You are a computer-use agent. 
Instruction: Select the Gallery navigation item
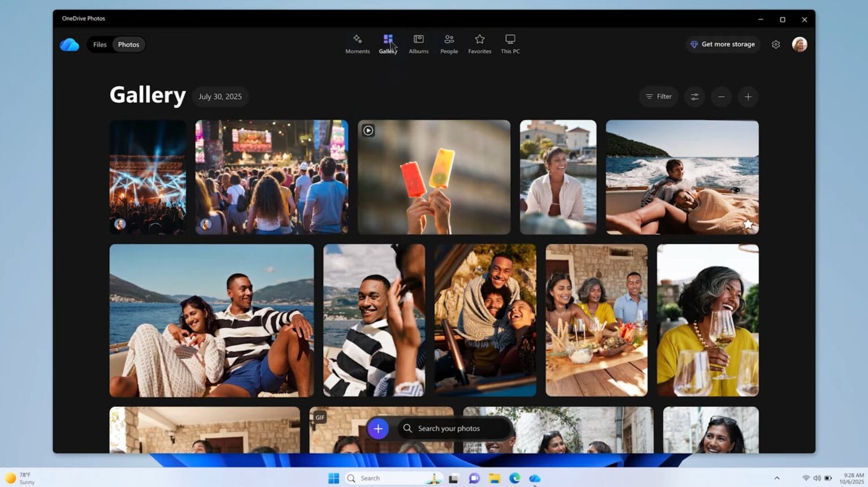pos(388,44)
